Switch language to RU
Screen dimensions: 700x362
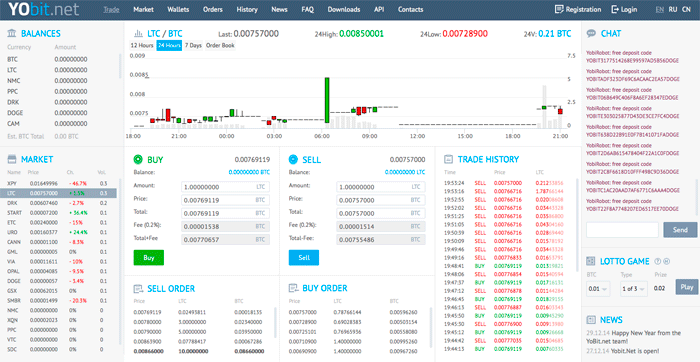coord(673,9)
